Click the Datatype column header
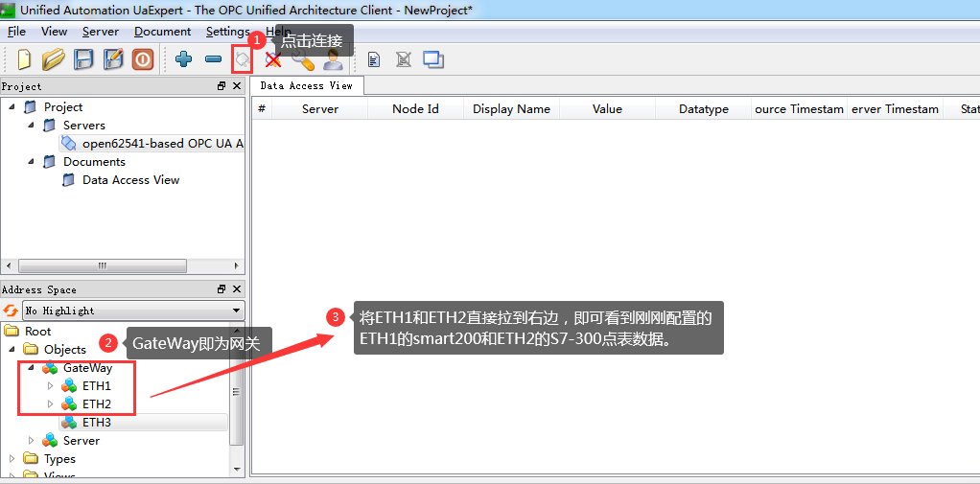The height and width of the screenshot is (484, 980). pyautogui.click(x=704, y=108)
